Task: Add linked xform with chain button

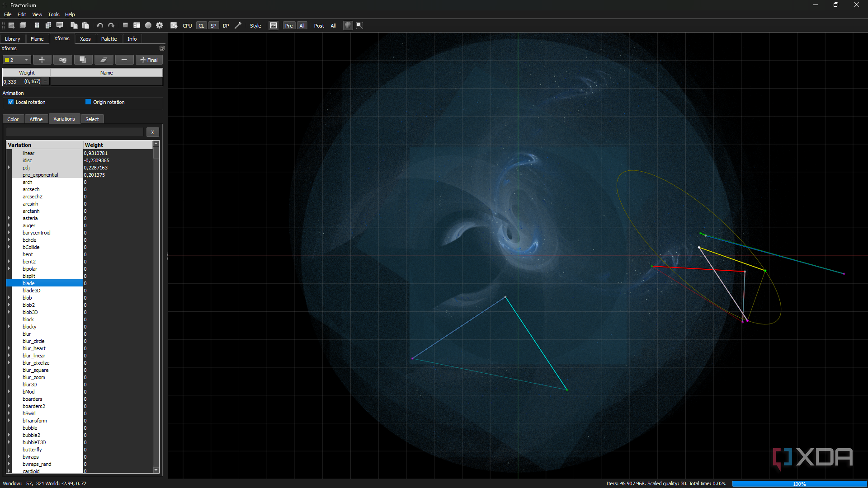Action: (x=62, y=60)
